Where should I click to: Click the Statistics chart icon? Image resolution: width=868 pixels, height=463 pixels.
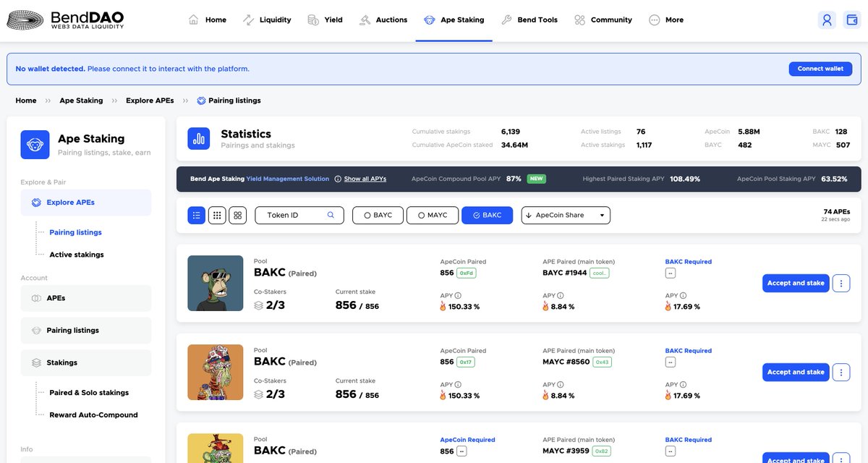[199, 138]
